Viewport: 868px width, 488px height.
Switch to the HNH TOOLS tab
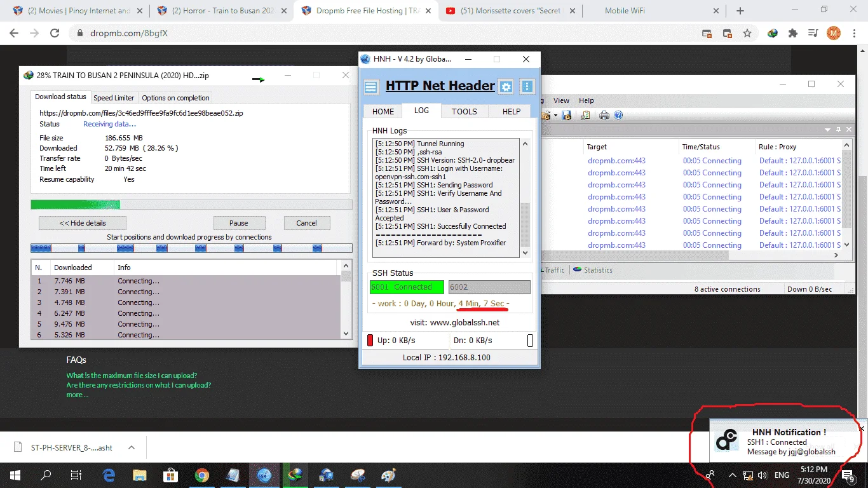click(465, 111)
